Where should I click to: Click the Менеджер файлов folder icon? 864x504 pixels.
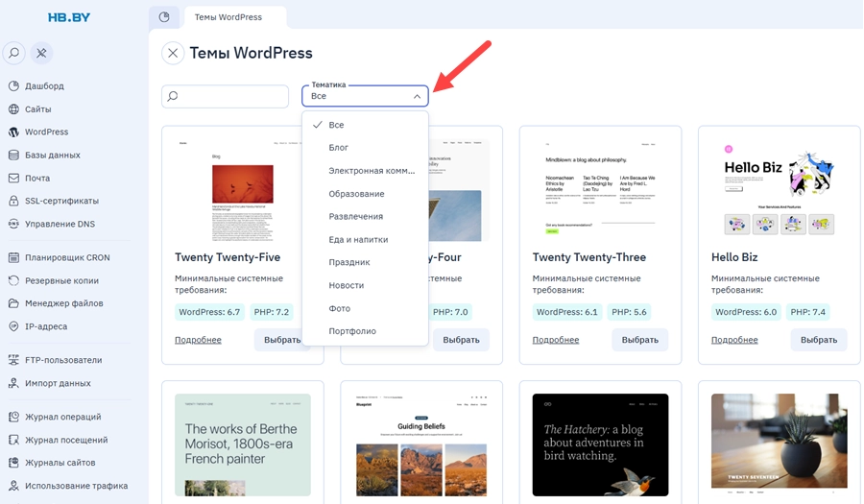click(13, 303)
